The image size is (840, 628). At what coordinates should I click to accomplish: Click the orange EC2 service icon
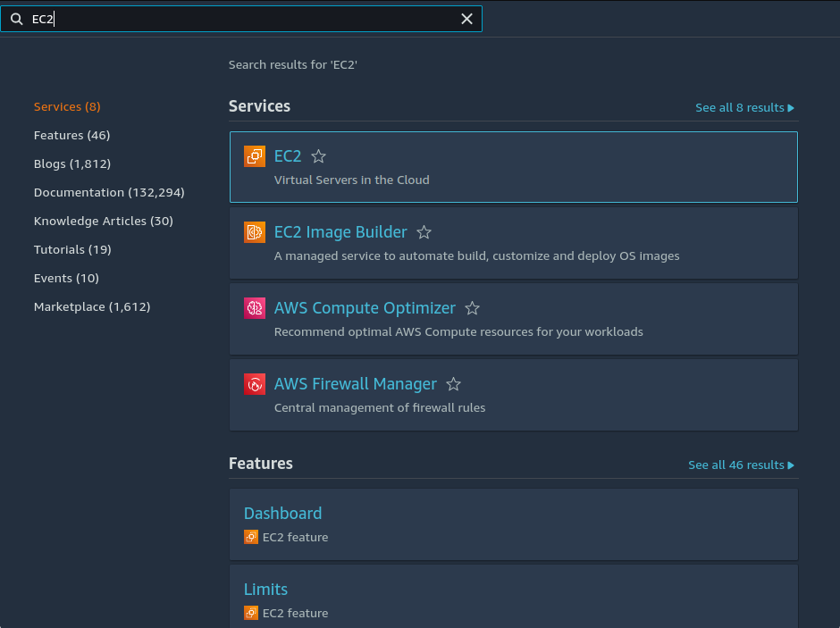point(256,155)
